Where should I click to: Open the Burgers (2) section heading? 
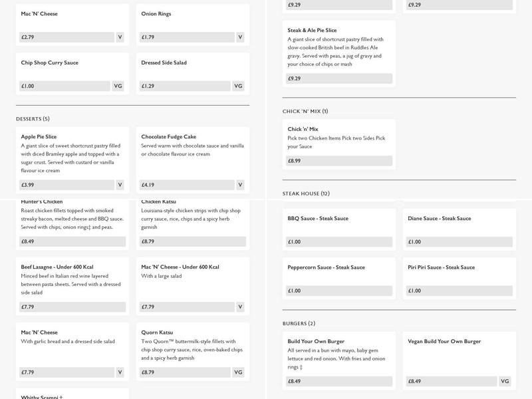point(299,323)
